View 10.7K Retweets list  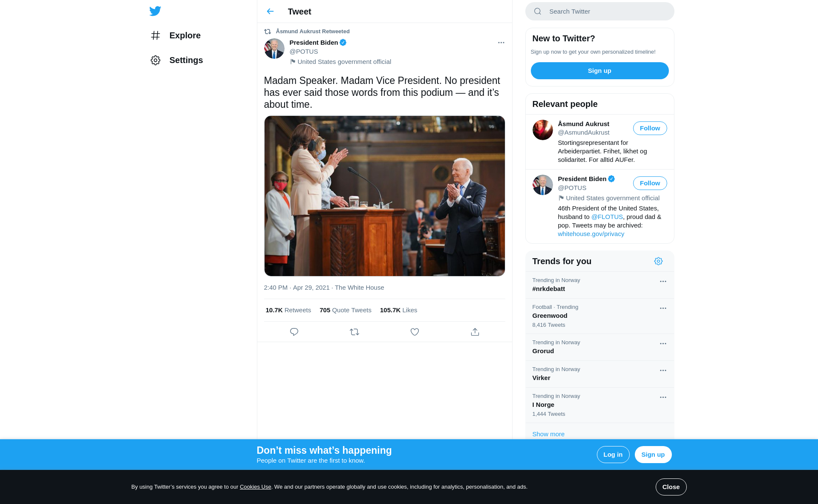click(x=288, y=310)
